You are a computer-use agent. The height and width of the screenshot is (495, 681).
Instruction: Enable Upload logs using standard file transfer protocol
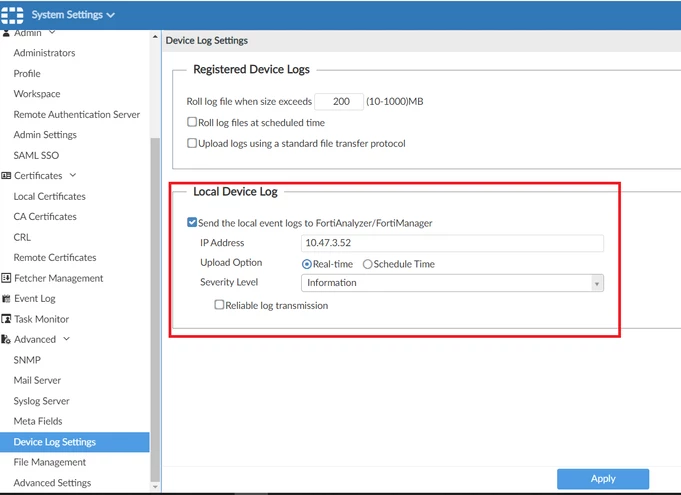tap(192, 143)
